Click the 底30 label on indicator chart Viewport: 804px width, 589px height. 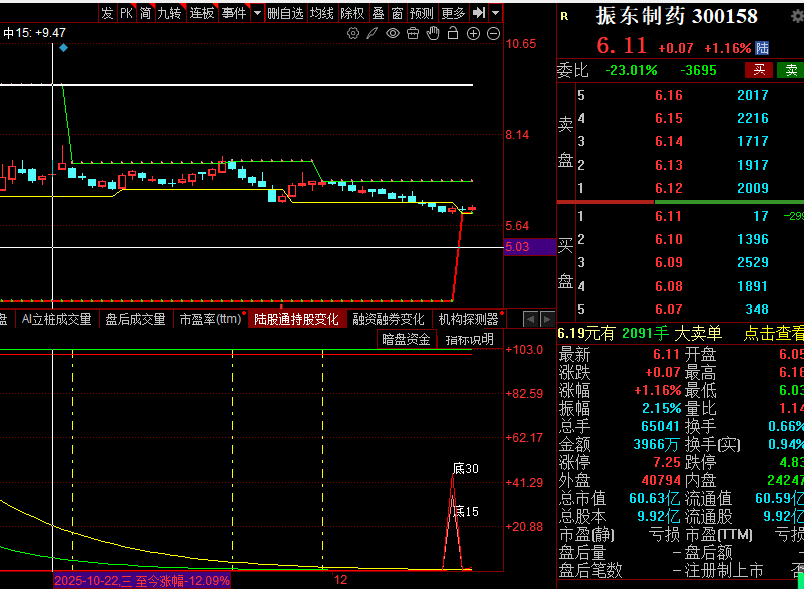pyautogui.click(x=466, y=469)
